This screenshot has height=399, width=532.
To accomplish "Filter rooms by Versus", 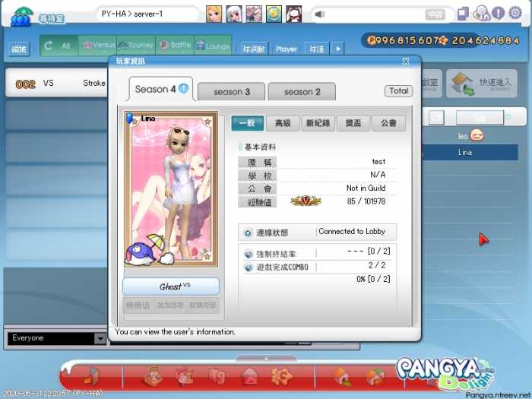I will [98, 46].
